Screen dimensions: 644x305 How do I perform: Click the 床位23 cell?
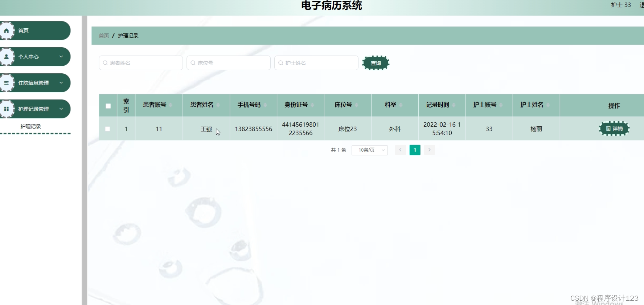pyautogui.click(x=348, y=129)
